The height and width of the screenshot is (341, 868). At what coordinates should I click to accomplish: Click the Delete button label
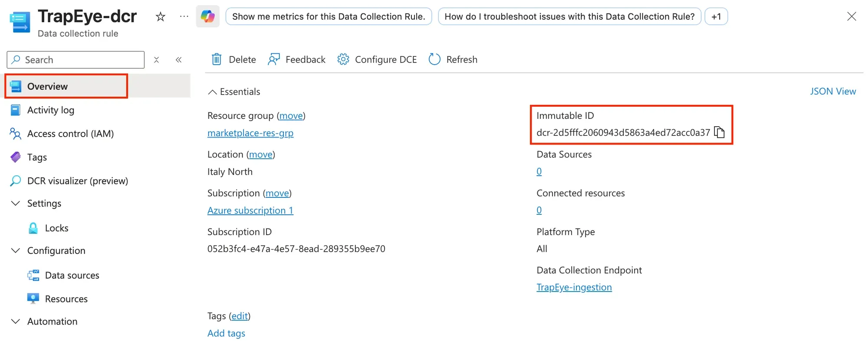point(242,59)
